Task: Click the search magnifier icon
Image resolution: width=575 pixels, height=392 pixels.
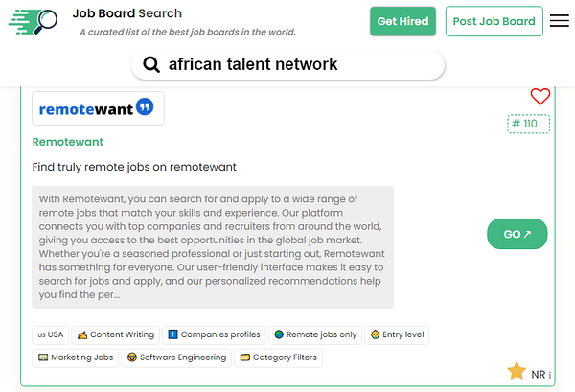Action: click(x=151, y=65)
